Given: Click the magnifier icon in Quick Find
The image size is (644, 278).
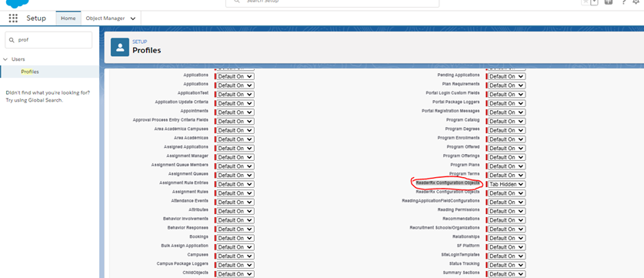Looking at the screenshot, I should coord(12,40).
